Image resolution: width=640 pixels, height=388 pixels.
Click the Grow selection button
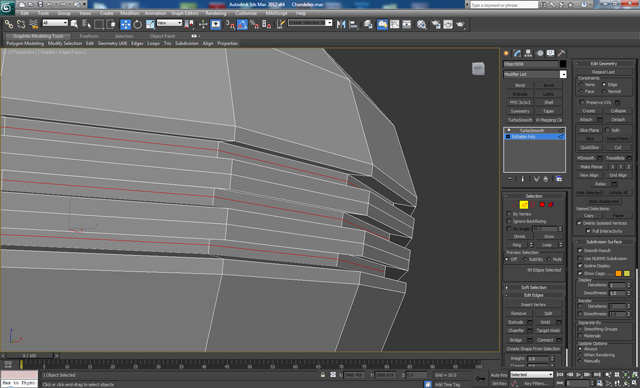point(549,237)
